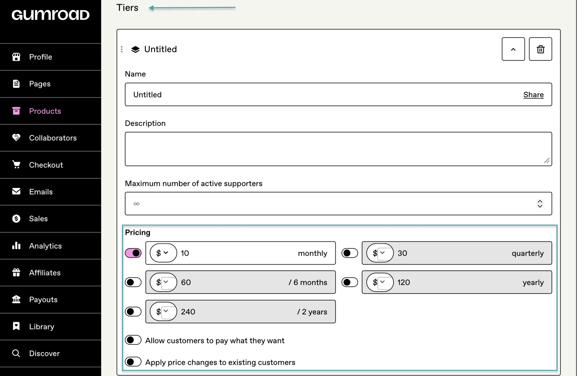Open Analytics in the sidebar
This screenshot has width=588, height=376.
pyautogui.click(x=50, y=246)
